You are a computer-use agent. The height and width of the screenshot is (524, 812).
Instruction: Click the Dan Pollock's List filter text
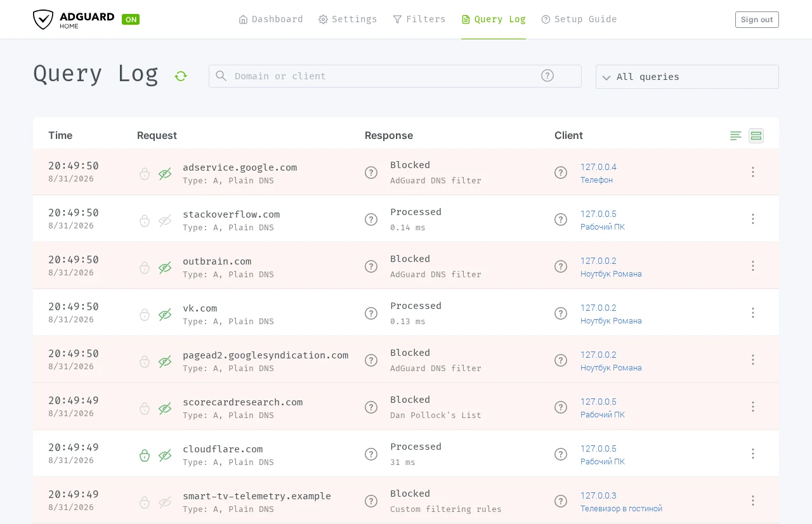[436, 416]
